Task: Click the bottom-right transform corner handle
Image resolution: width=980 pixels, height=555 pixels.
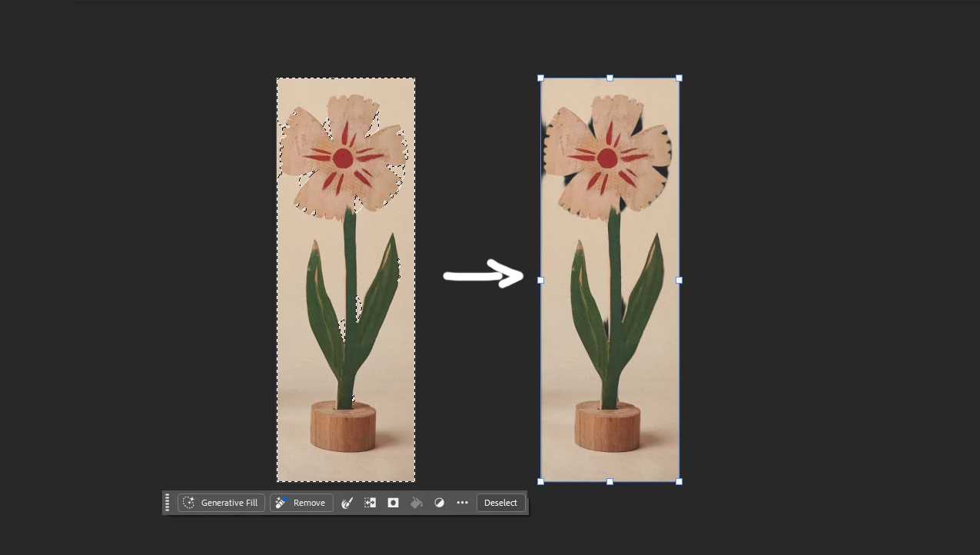Action: pyautogui.click(x=679, y=482)
